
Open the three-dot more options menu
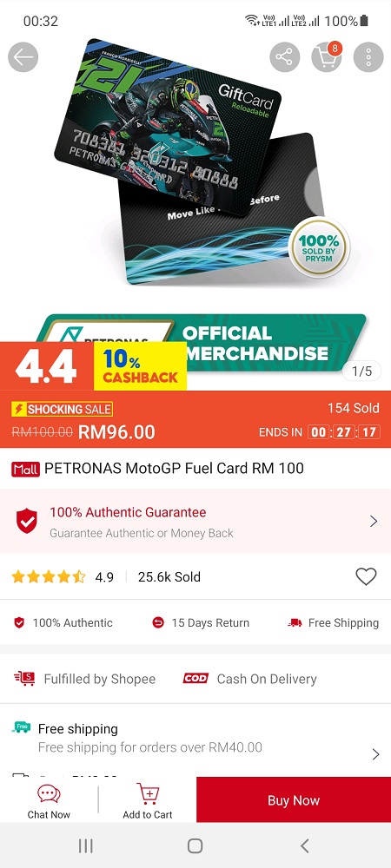click(x=368, y=57)
